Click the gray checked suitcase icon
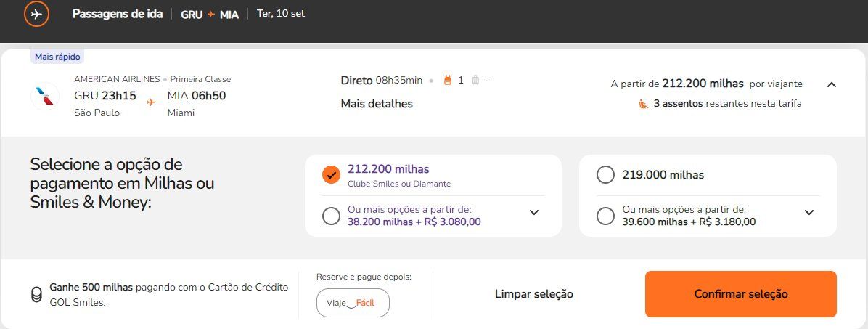The image size is (868, 329). tap(475, 81)
